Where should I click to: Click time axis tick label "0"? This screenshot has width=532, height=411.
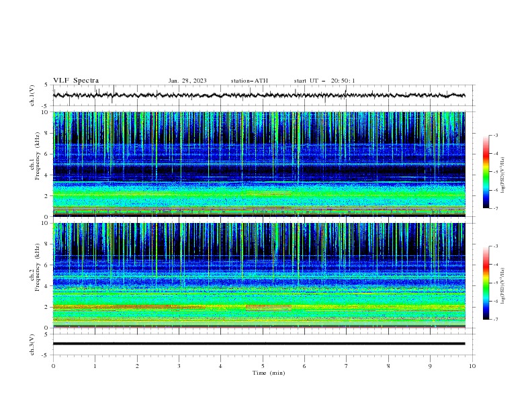(x=53, y=366)
